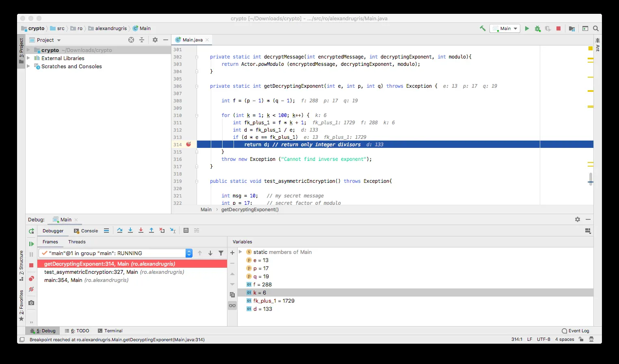Switch to the Threads tab

click(77, 242)
